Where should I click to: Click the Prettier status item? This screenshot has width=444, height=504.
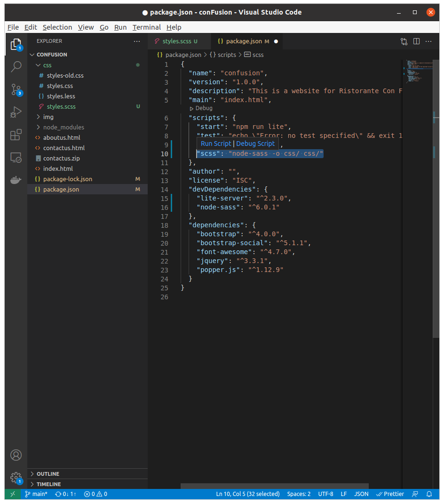[390, 494]
